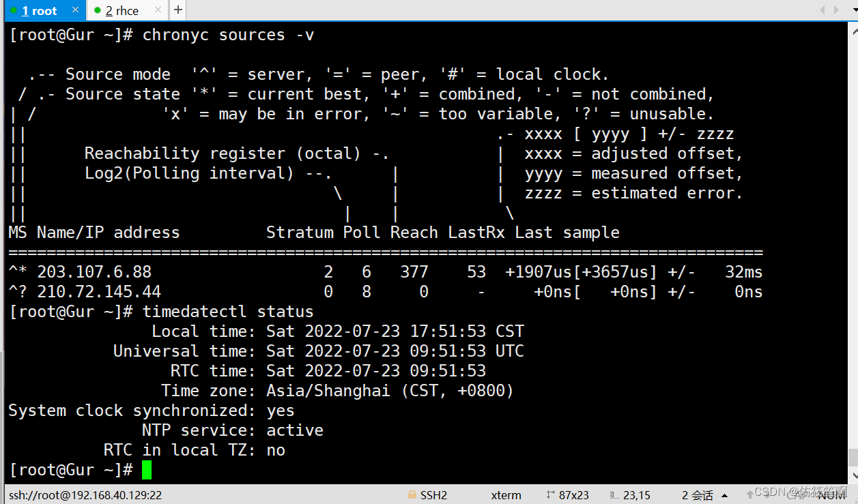Screen dimensions: 858x504
Task: Click the estimated error value 32ms
Action: pos(744,272)
